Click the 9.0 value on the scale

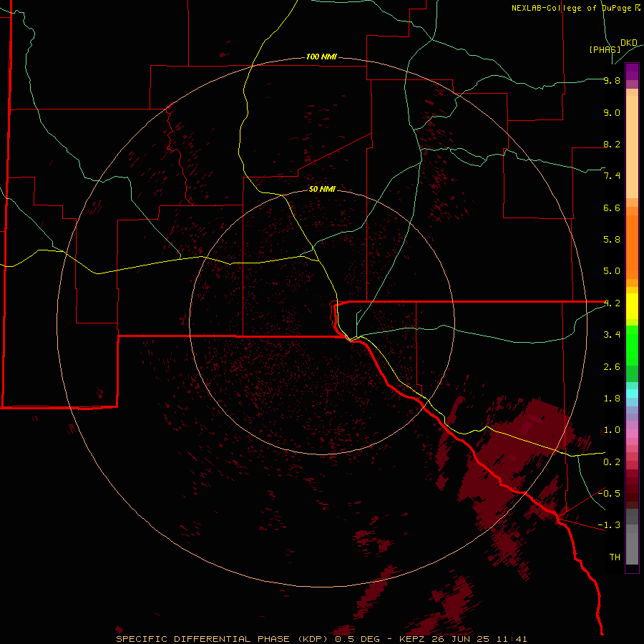pyautogui.click(x=612, y=112)
